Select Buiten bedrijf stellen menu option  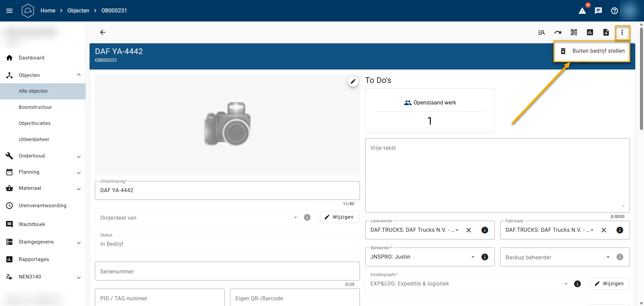tap(592, 51)
